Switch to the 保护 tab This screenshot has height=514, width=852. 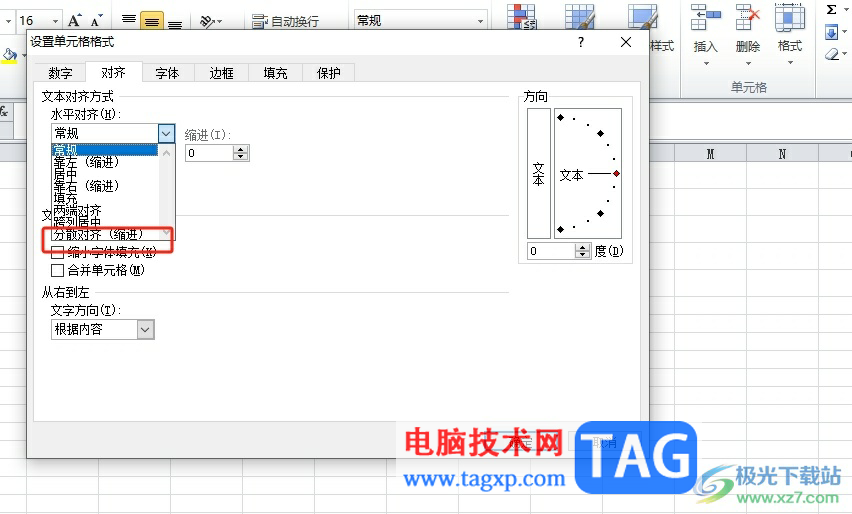pos(329,73)
